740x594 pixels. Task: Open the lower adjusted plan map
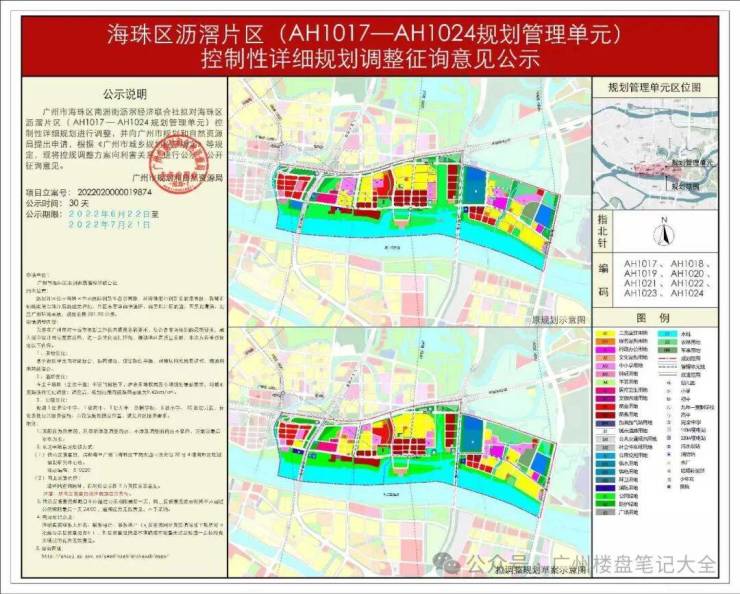tap(410, 452)
